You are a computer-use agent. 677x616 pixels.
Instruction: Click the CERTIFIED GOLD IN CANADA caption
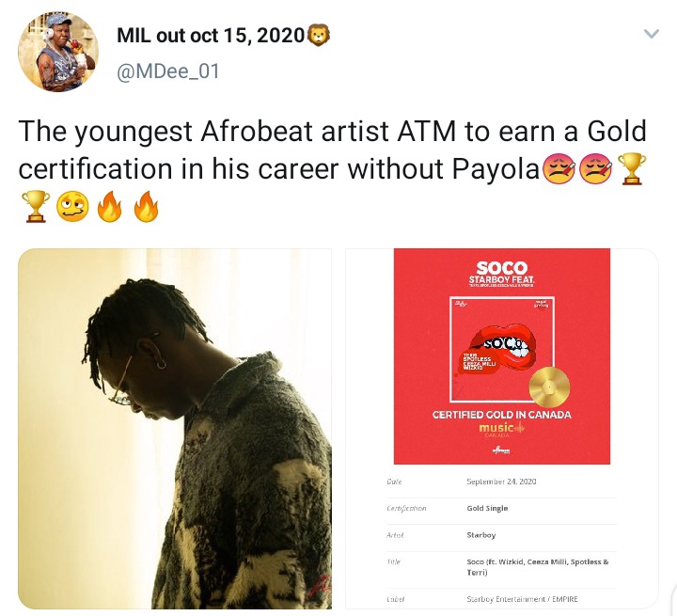[x=502, y=415]
